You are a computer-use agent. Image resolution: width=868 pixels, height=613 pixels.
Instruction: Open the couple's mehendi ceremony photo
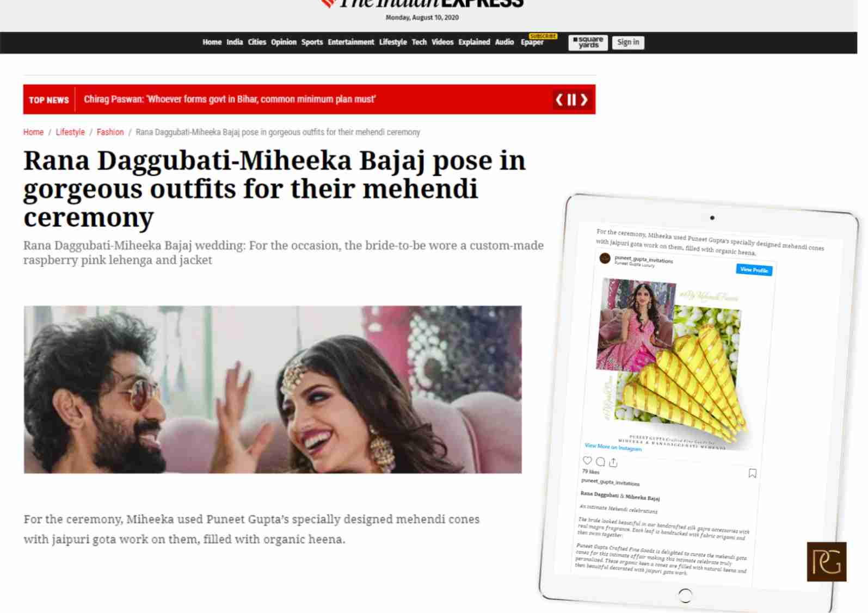[273, 389]
